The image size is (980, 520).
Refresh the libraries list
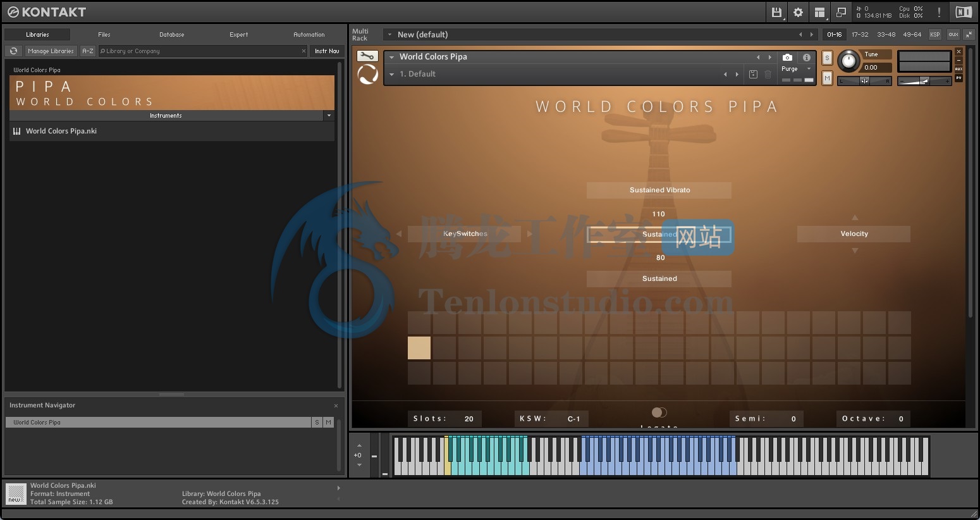point(13,51)
